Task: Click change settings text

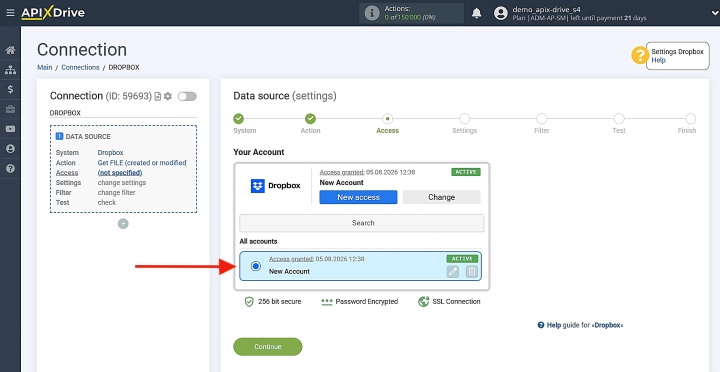Action: click(122, 183)
